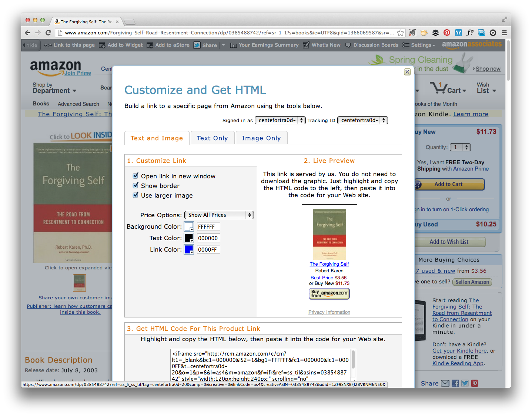Click Add to aStore in the Associates bar
This screenshot has width=532, height=417.
click(168, 45)
